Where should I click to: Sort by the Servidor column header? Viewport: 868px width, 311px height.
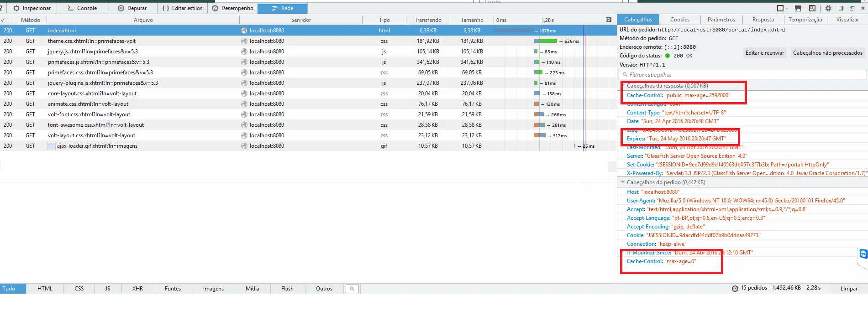tap(301, 20)
